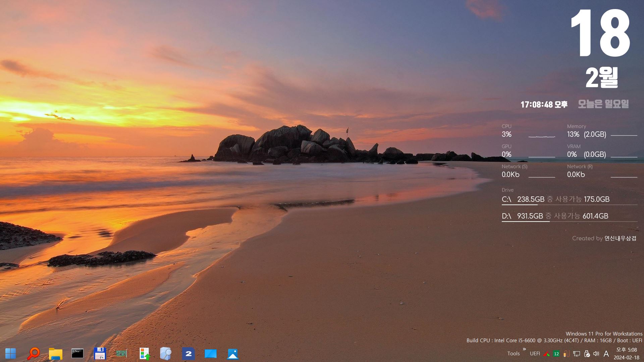The image size is (644, 362).
Task: Toggle the input language 'A' indicator
Action: pos(606,354)
